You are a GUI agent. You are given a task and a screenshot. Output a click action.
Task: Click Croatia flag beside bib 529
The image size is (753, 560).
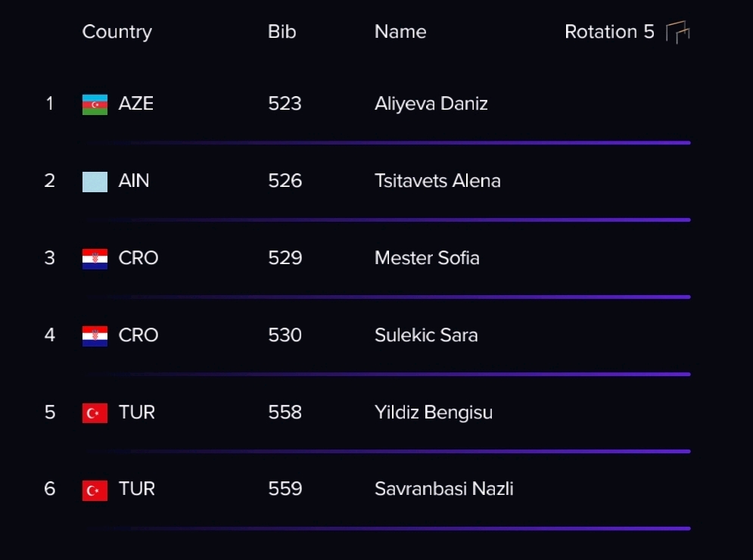(x=95, y=259)
